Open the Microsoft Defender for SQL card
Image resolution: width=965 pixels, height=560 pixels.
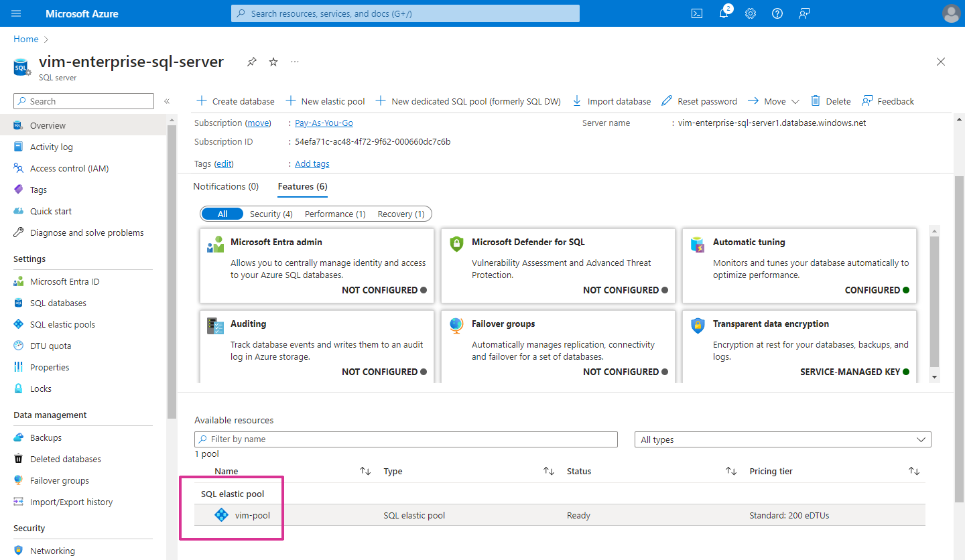point(558,266)
